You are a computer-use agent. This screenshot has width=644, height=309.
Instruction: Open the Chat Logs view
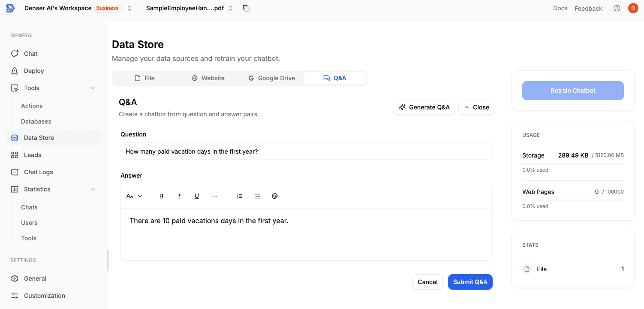(x=38, y=172)
